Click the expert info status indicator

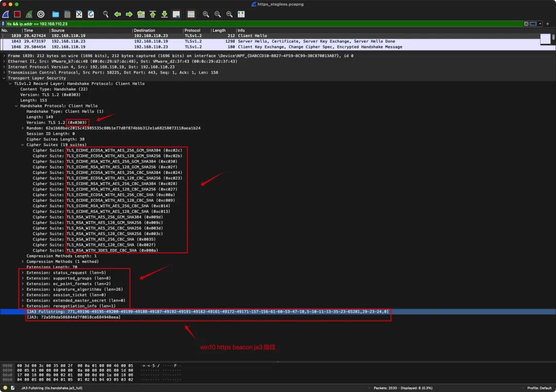point(5,388)
